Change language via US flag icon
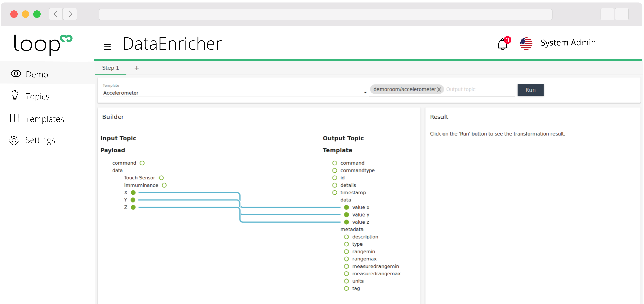644x304 pixels. [x=526, y=44]
